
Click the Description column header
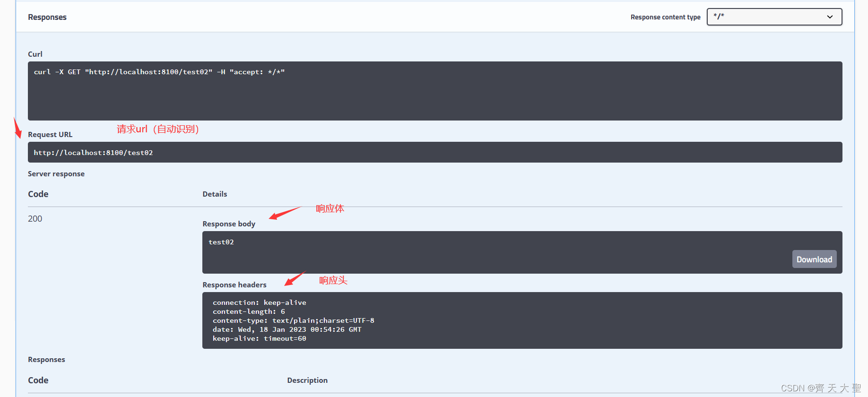tap(307, 380)
